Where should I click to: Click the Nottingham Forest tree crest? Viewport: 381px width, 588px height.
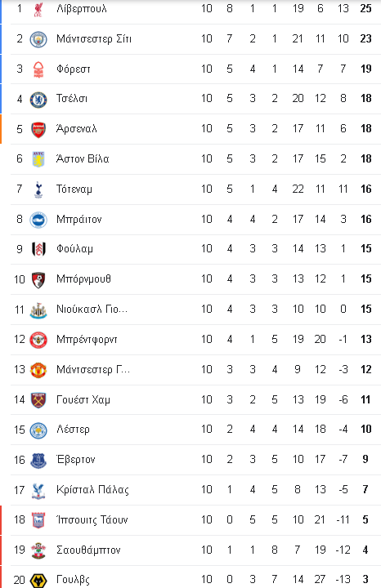coord(38,69)
